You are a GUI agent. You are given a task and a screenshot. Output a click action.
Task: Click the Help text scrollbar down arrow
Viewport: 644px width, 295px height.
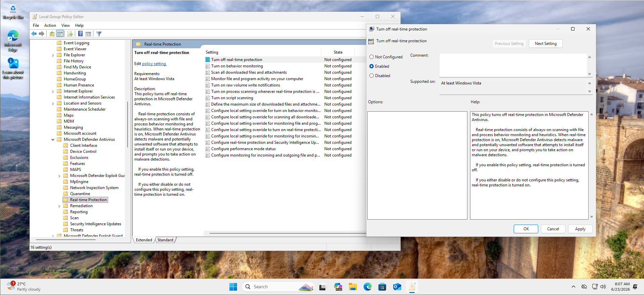tap(592, 217)
